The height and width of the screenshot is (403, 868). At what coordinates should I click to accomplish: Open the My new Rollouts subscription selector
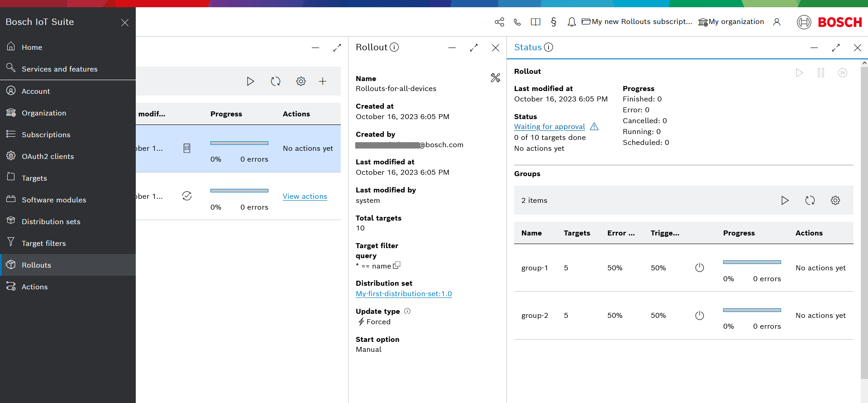point(637,22)
